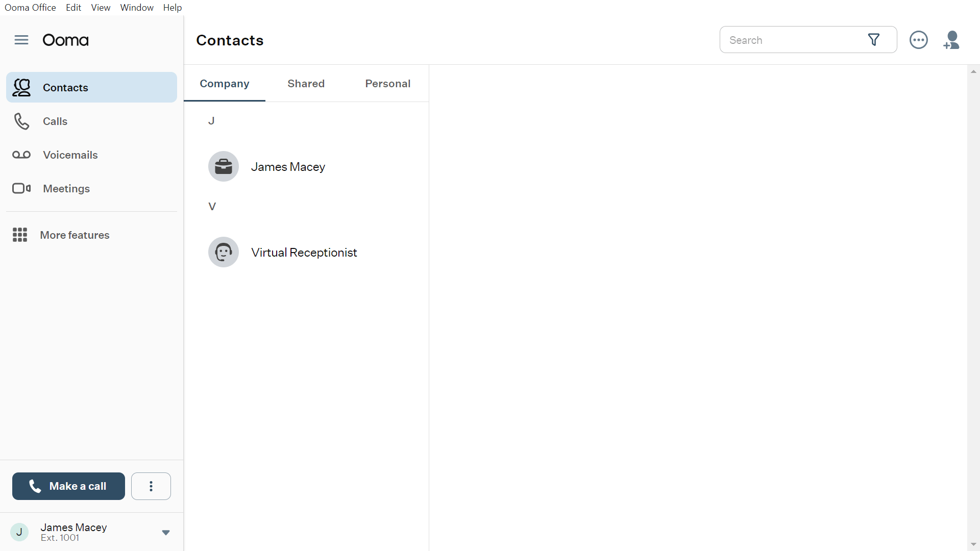Click the add contact icon top right

953,40
